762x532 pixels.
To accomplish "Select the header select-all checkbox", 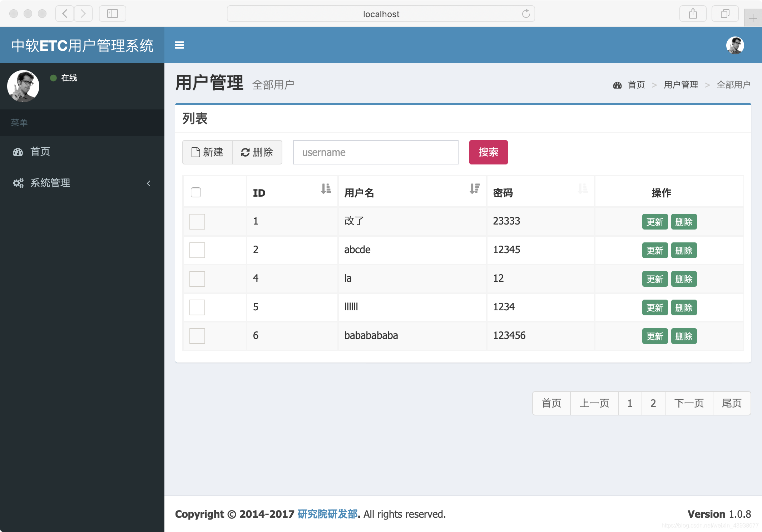I will click(x=196, y=192).
